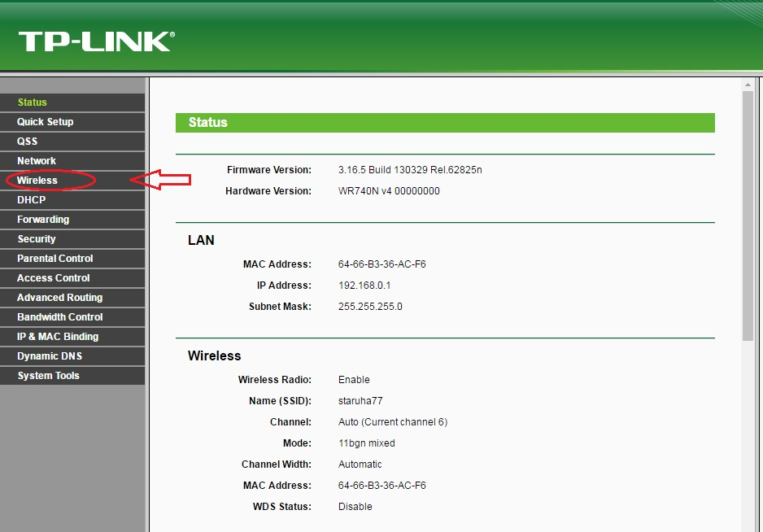The height and width of the screenshot is (532, 763).
Task: Click the green Status header bar
Action: click(445, 123)
